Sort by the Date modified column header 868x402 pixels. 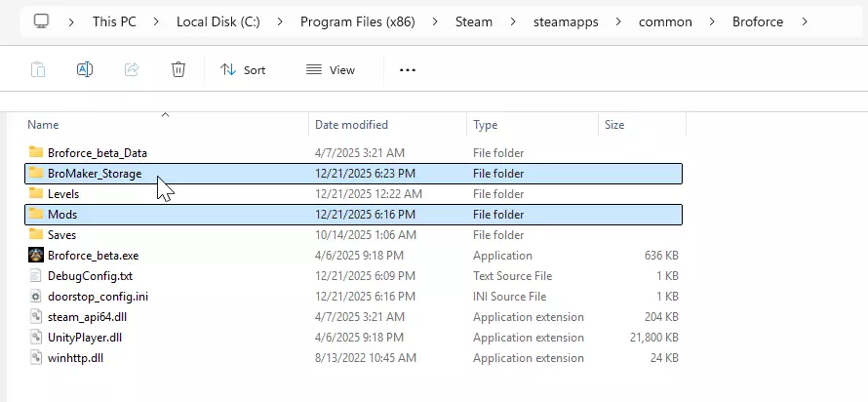pos(351,125)
